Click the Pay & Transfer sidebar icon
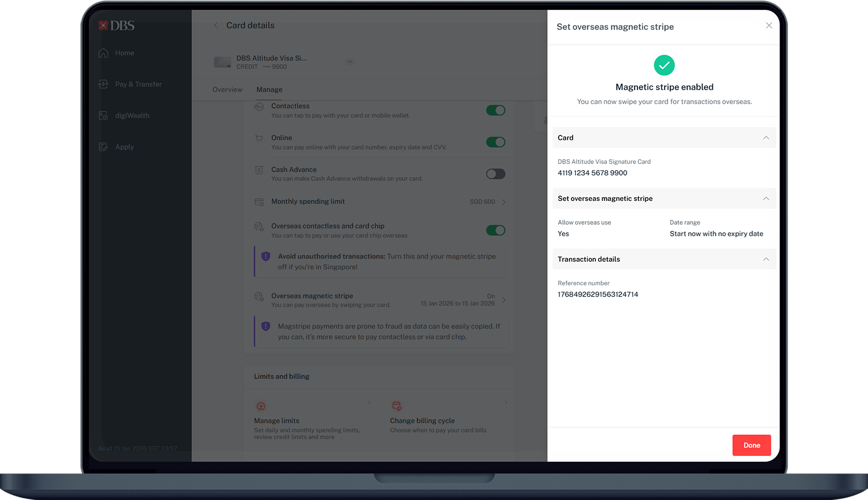Screen dimensions: 868x500 (x=103, y=84)
